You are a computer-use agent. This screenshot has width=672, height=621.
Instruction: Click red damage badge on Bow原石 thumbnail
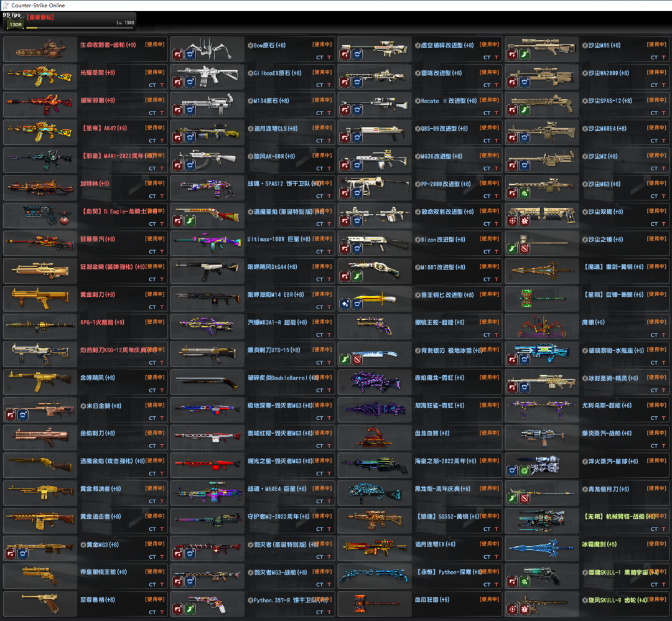click(x=178, y=54)
